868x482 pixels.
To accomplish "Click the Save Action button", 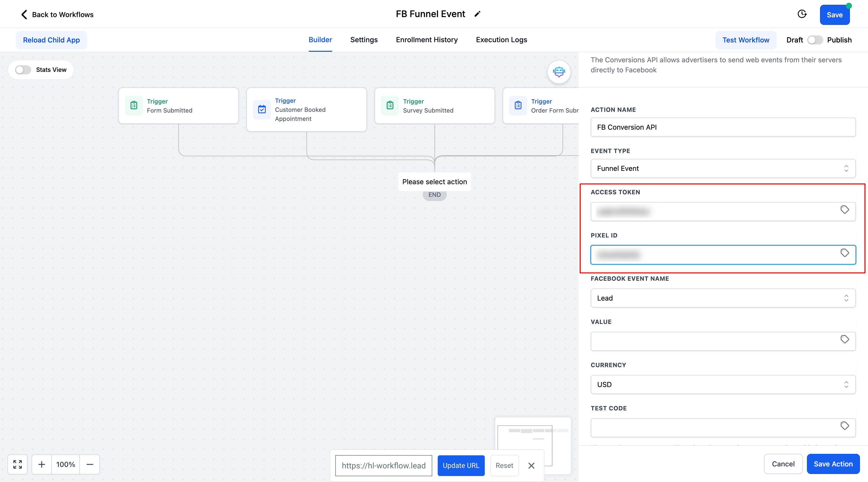I will tap(833, 464).
